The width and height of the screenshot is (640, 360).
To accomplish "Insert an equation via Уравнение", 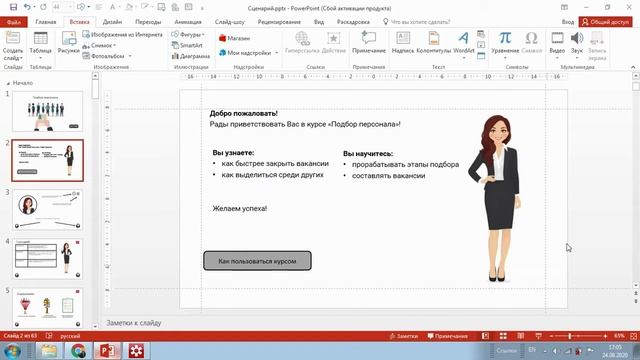I will (505, 44).
